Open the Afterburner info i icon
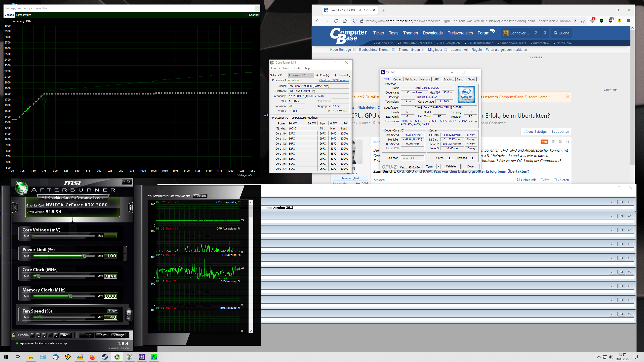The height and width of the screenshot is (362, 644). pos(130,208)
